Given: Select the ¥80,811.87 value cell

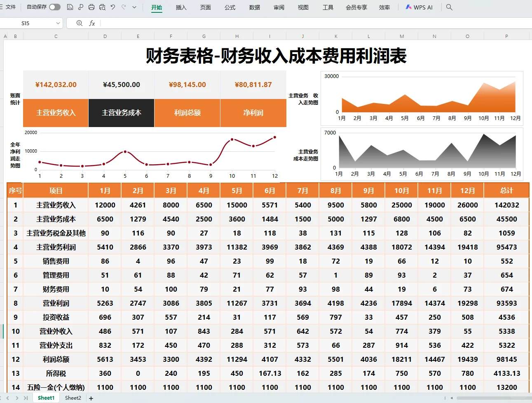Looking at the screenshot, I should tap(253, 85).
